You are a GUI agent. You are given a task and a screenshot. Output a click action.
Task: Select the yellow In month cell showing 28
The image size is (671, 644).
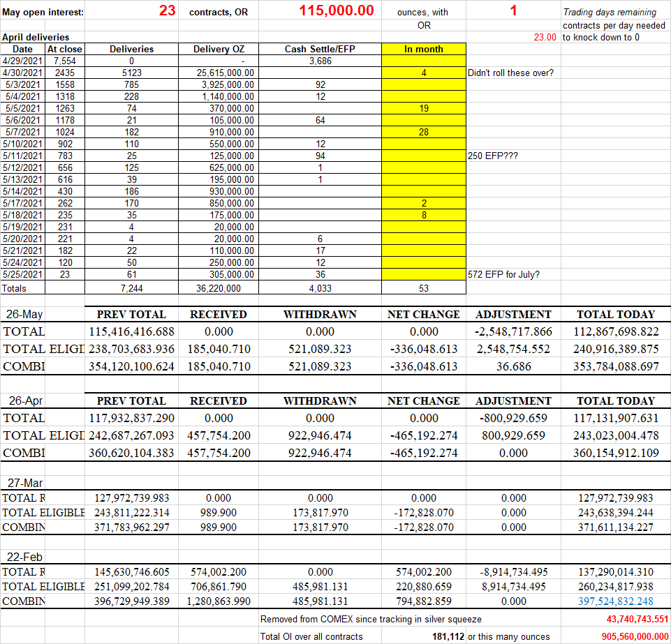tap(423, 132)
